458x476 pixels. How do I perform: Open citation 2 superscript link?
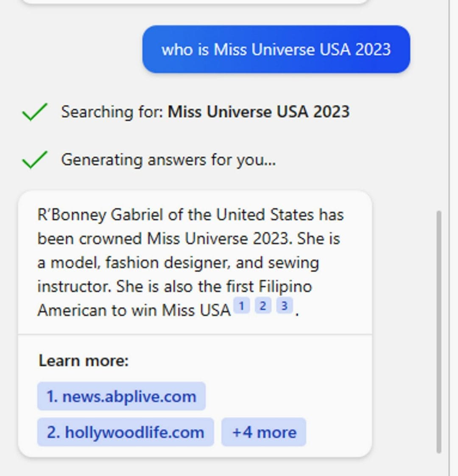(x=263, y=306)
